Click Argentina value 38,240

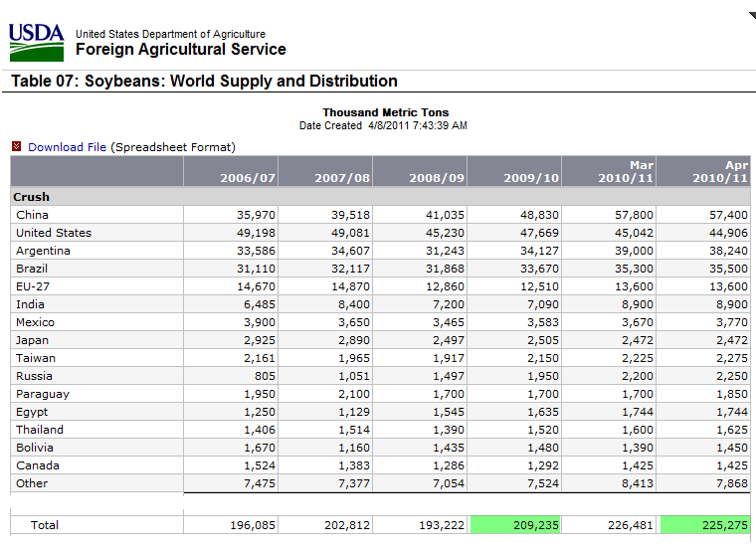pos(728,251)
